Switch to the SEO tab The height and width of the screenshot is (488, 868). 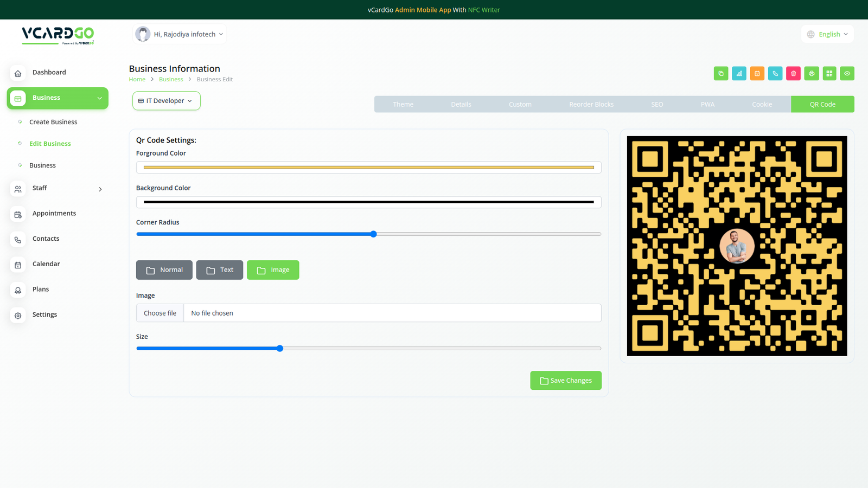click(657, 105)
